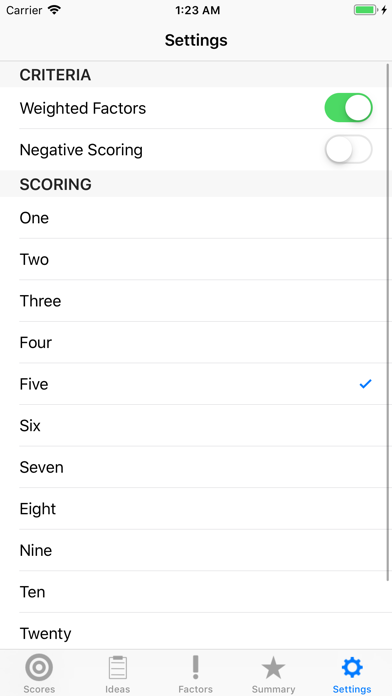Open the Summary star icon tab

tap(273, 674)
